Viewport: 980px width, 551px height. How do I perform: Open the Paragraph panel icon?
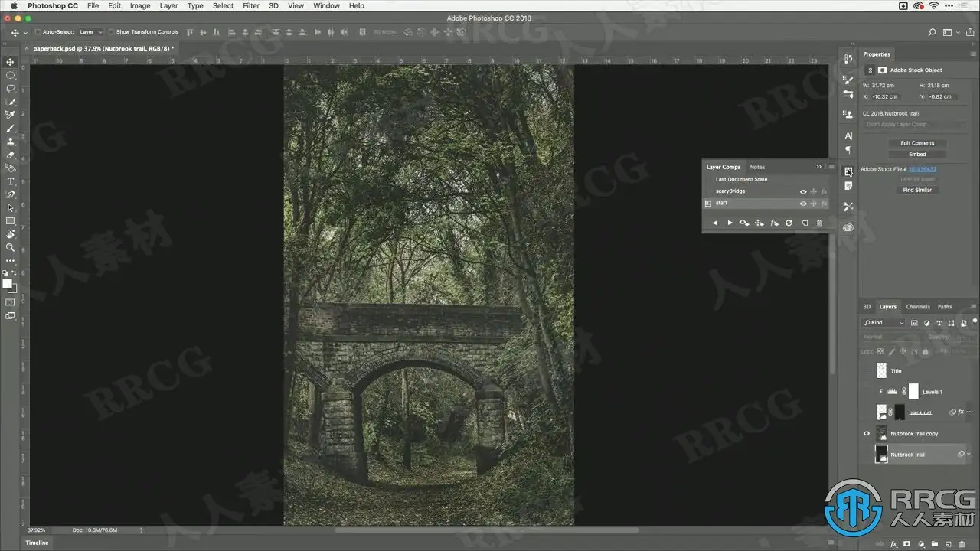click(x=848, y=150)
